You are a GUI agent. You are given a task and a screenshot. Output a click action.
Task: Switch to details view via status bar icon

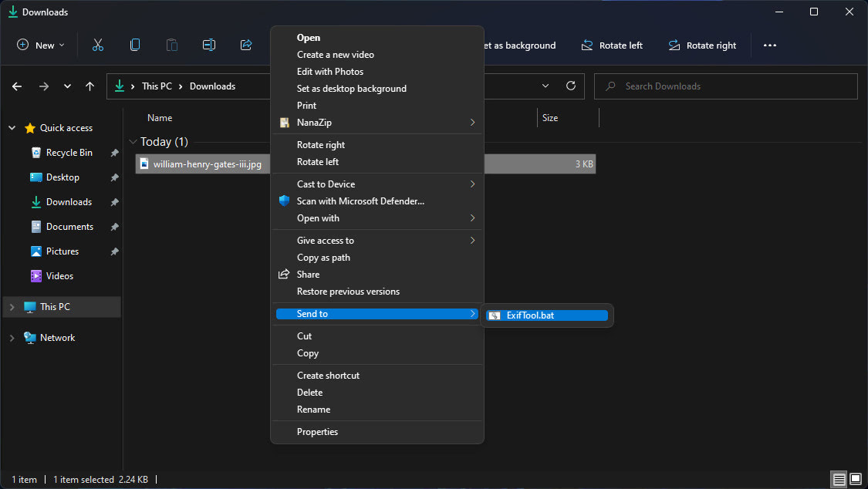click(x=838, y=479)
